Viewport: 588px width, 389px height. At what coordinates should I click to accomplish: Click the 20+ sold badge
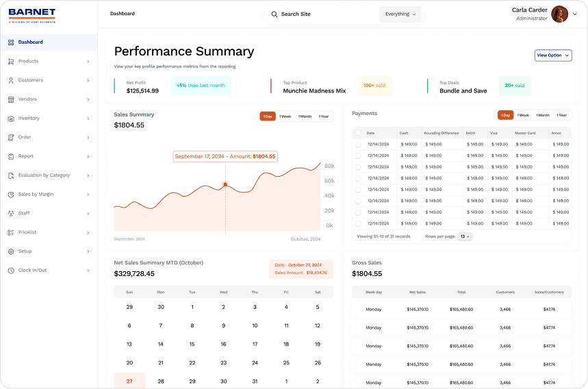point(515,86)
